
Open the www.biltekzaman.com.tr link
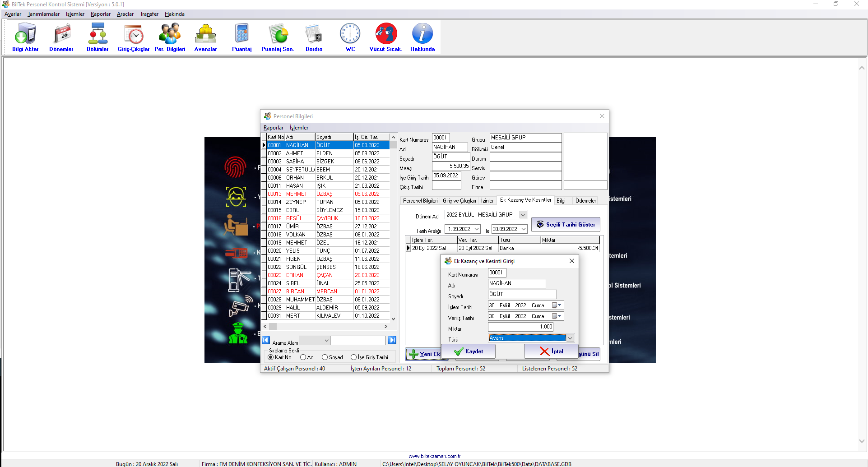tap(434, 456)
